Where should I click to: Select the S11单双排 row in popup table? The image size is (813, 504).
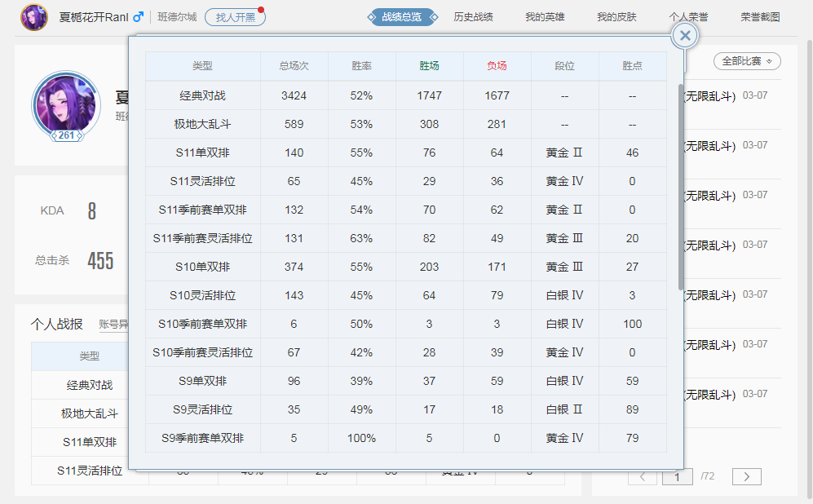(x=406, y=153)
